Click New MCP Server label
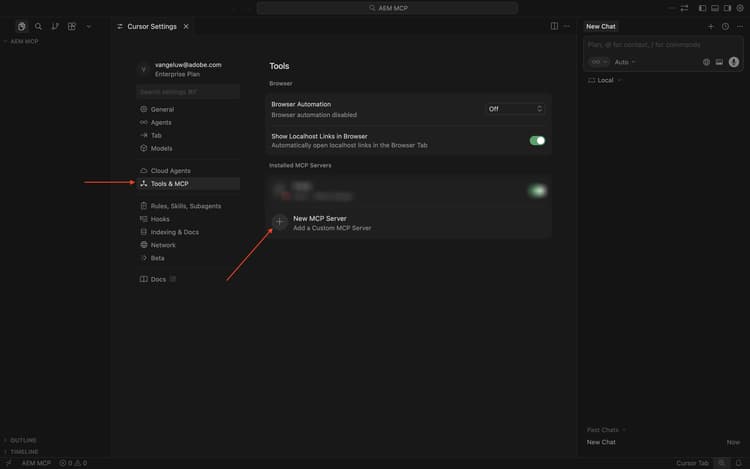Image resolution: width=750 pixels, height=469 pixels. click(x=320, y=218)
